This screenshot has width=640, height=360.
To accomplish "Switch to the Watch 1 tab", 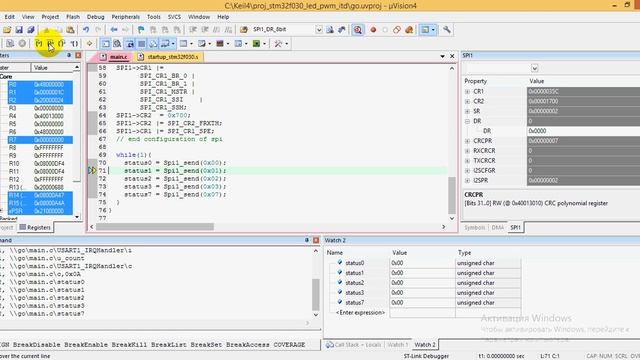I will point(397,345).
